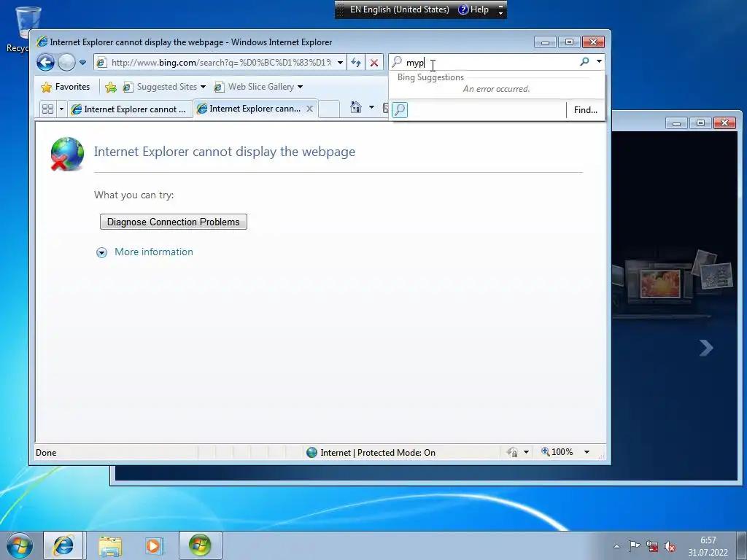Launch Windows Media Player from taskbar

tap(154, 545)
